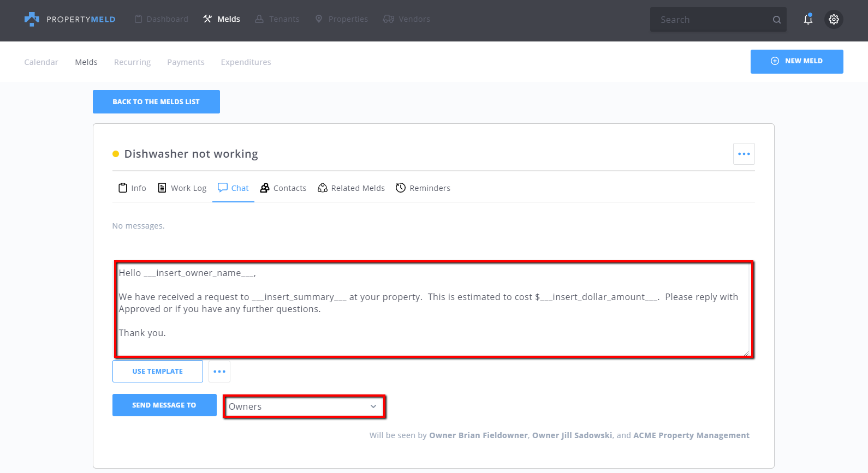Expand the Owners recipient dropdown
The width and height of the screenshot is (868, 473).
[x=304, y=406]
